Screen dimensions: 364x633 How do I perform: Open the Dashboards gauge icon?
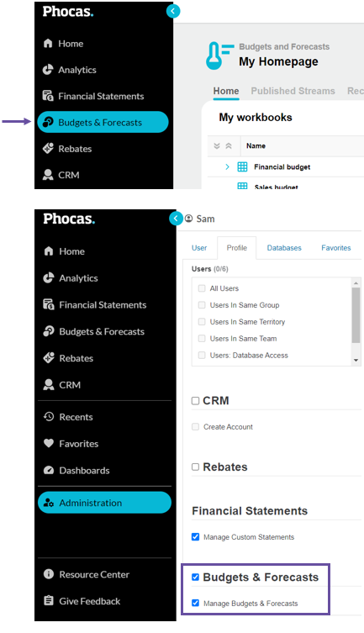point(49,470)
